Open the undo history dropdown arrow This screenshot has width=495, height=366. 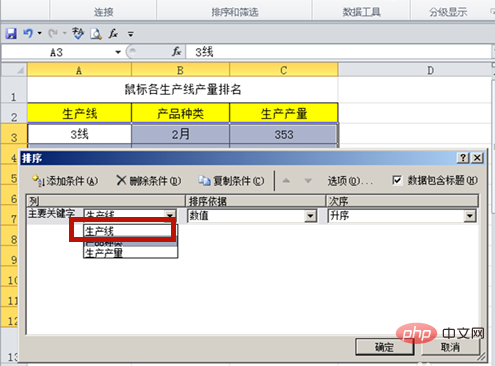tap(39, 33)
